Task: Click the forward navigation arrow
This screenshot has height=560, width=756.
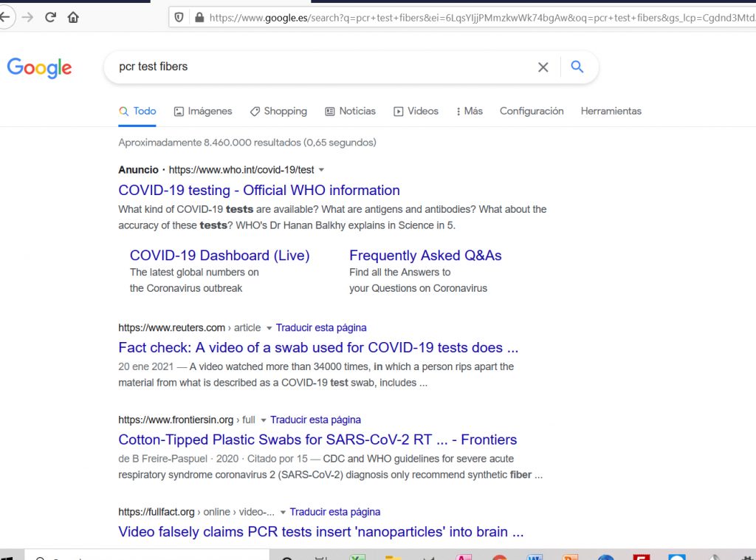Action: click(x=27, y=16)
